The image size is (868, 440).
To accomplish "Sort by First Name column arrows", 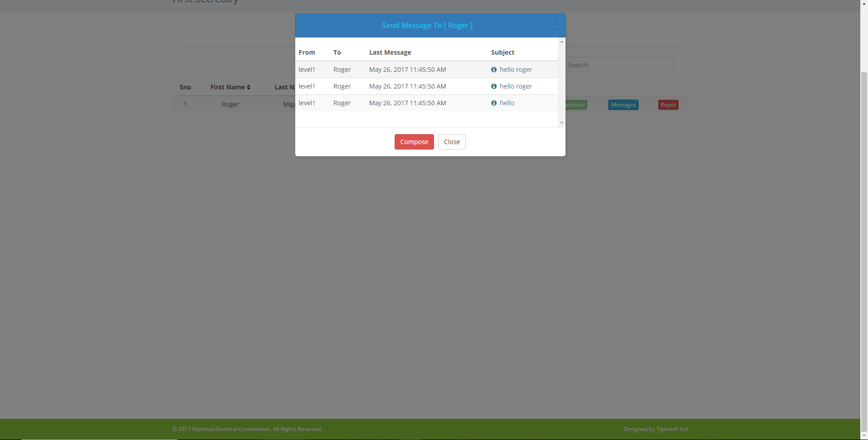I will (249, 87).
